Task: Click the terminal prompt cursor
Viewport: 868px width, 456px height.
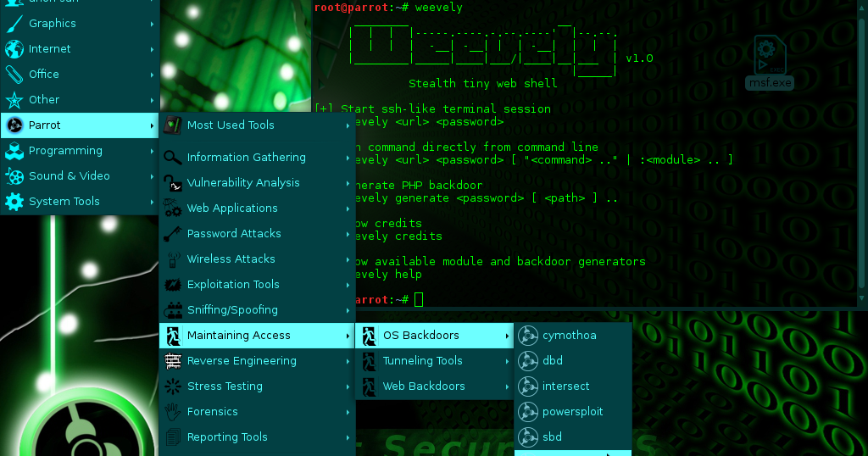Action: coord(419,299)
